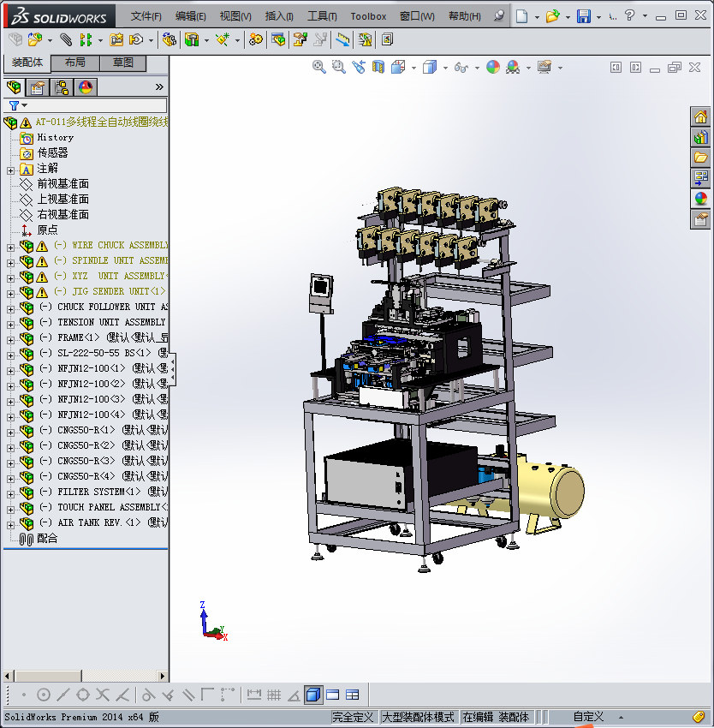Screen dimensions: 714x728
Task: Click the Assembly Features icon
Action: pos(191,40)
